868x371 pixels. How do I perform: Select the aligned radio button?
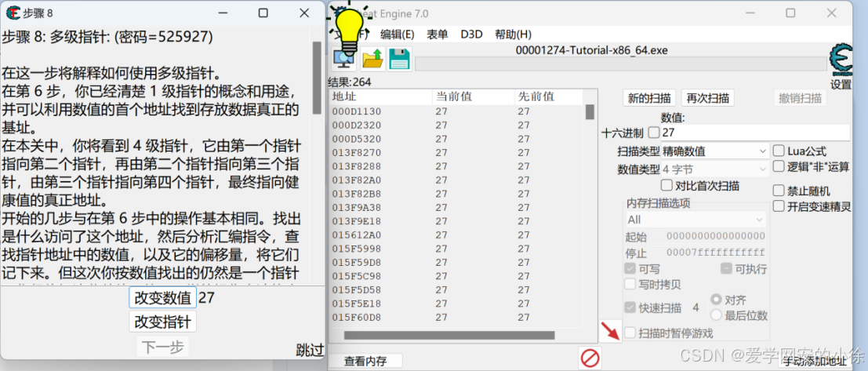717,300
